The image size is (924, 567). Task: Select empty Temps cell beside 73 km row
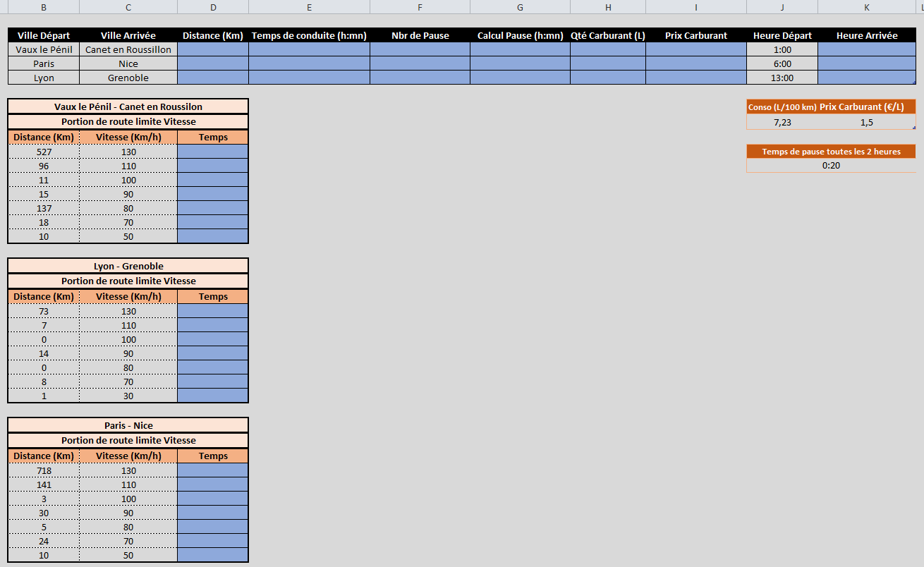213,311
